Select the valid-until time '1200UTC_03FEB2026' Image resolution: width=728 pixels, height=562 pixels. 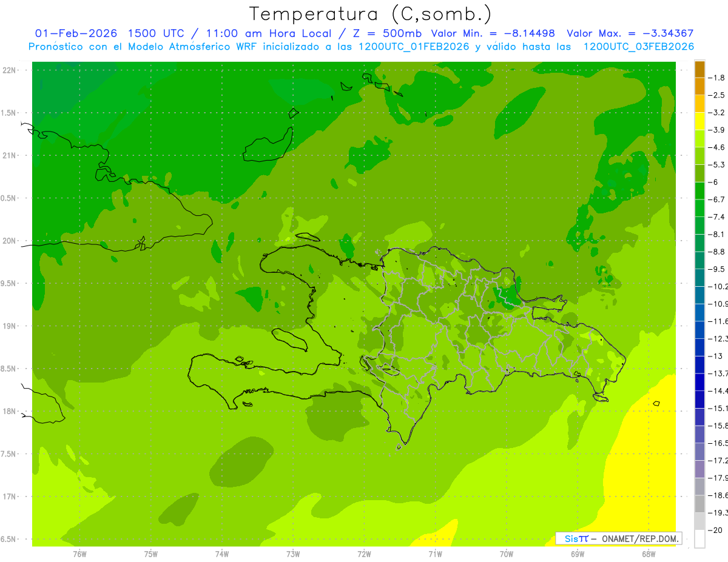click(639, 47)
